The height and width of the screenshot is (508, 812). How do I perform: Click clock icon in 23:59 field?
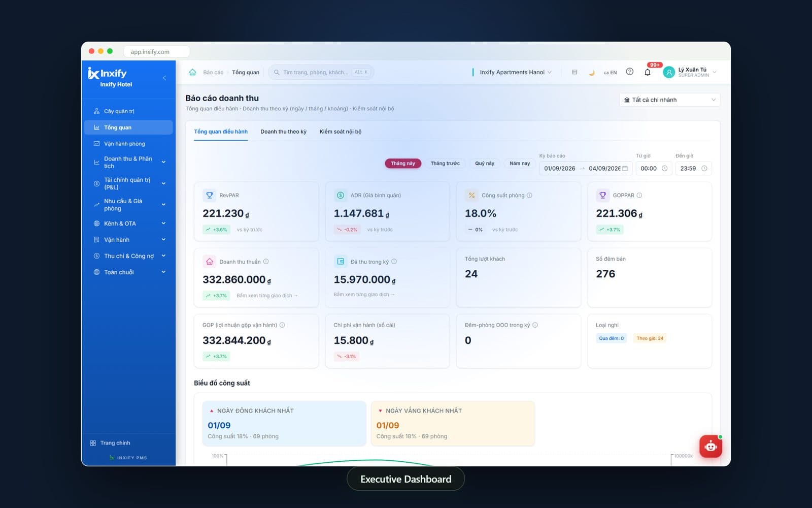(704, 169)
